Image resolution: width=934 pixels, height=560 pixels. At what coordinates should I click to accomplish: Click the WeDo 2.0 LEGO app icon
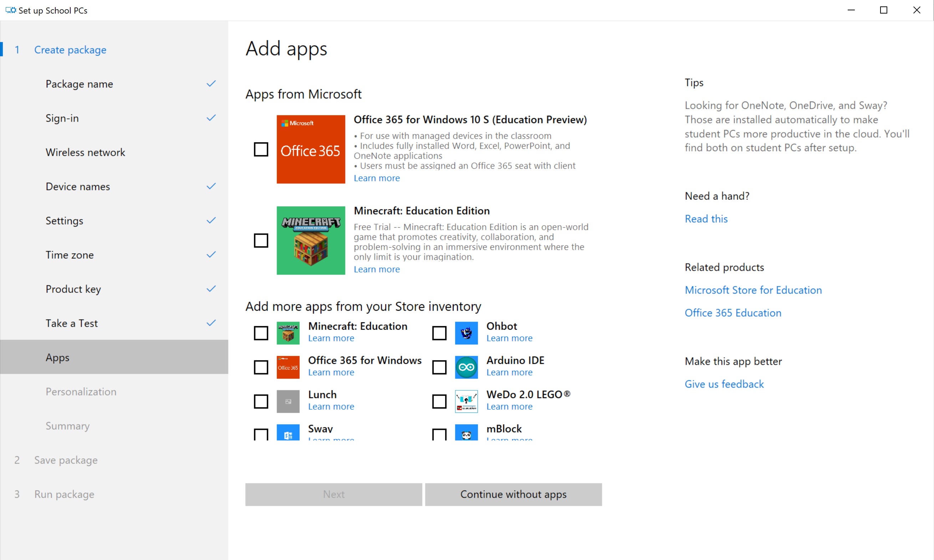point(466,401)
